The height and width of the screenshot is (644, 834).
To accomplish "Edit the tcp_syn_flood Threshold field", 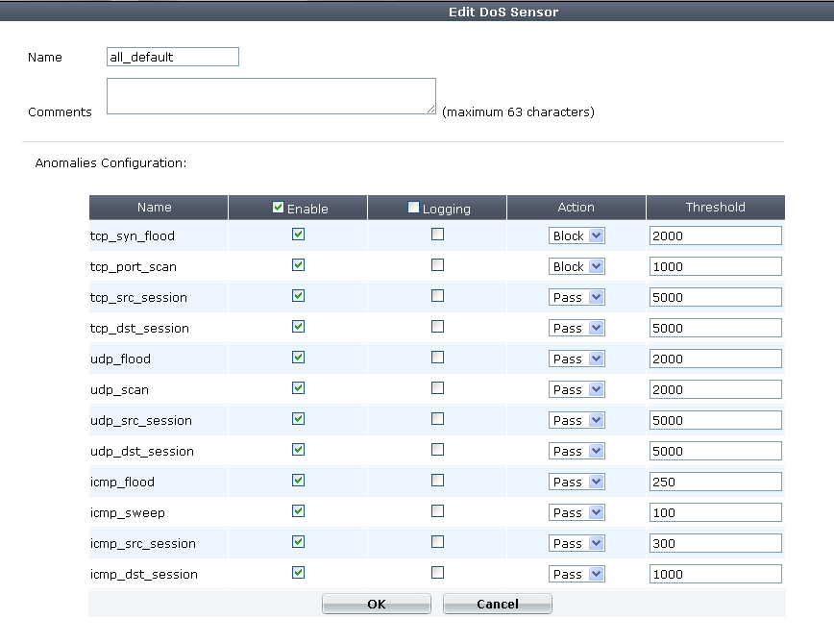I will point(715,235).
